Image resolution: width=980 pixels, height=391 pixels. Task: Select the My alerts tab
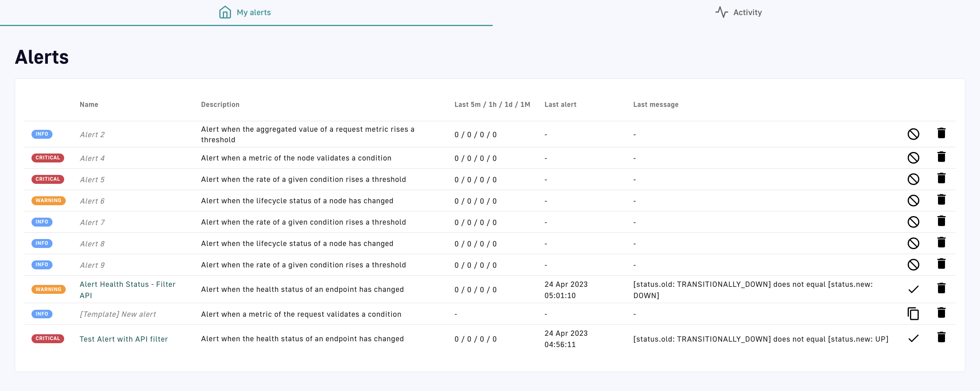[245, 12]
